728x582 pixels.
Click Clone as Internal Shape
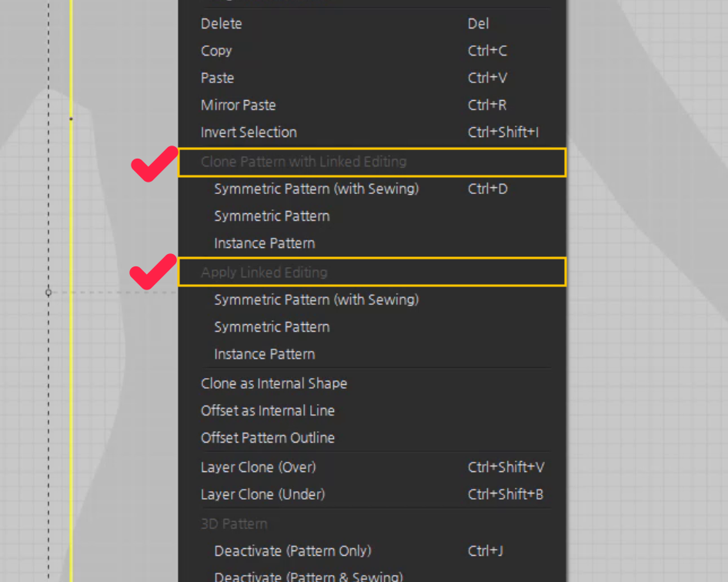372,383
